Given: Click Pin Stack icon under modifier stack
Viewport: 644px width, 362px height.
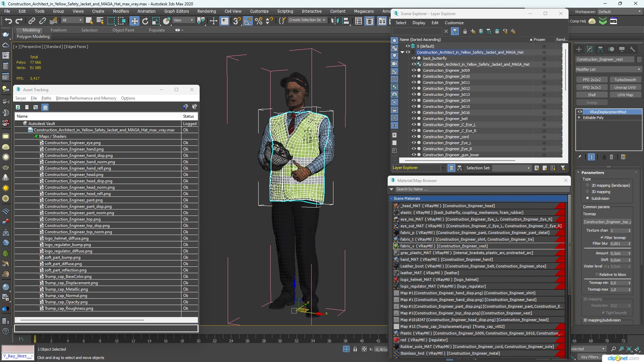Looking at the screenshot, I should (x=579, y=157).
